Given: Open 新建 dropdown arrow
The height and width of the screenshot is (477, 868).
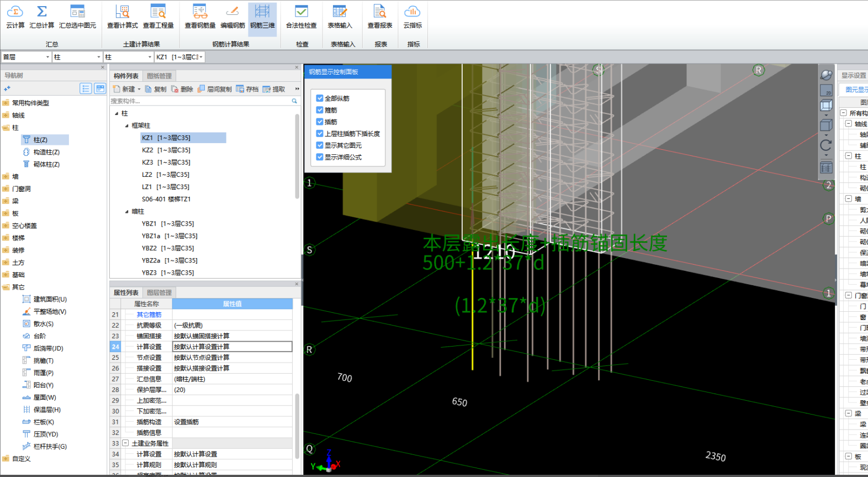Looking at the screenshot, I should [x=139, y=89].
